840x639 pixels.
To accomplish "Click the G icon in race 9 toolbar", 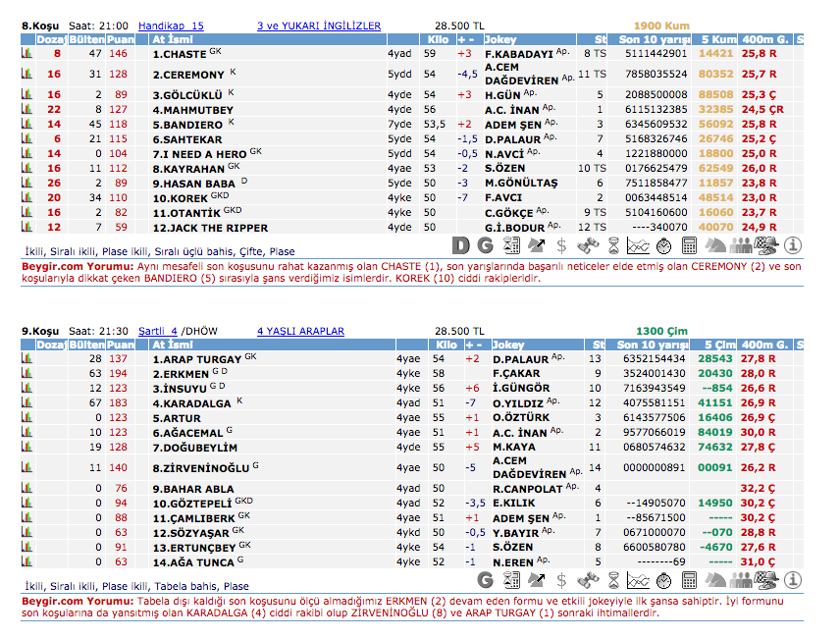I will click(x=485, y=579).
